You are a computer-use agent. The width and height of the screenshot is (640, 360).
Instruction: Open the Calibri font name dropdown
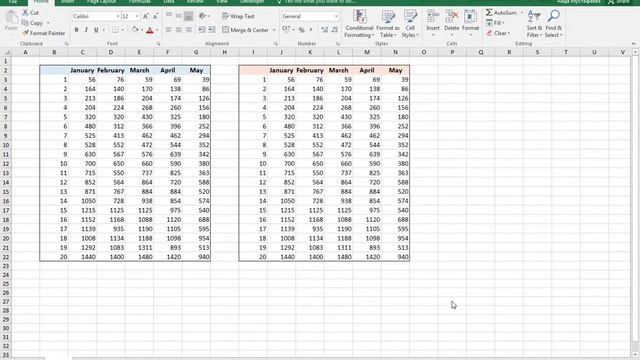point(118,16)
